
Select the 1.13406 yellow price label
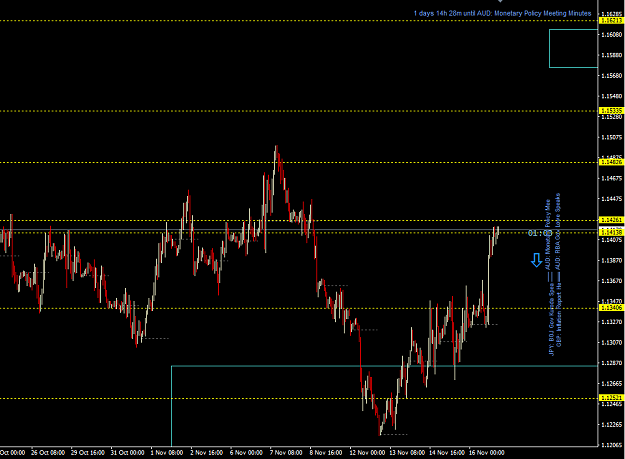(x=611, y=308)
